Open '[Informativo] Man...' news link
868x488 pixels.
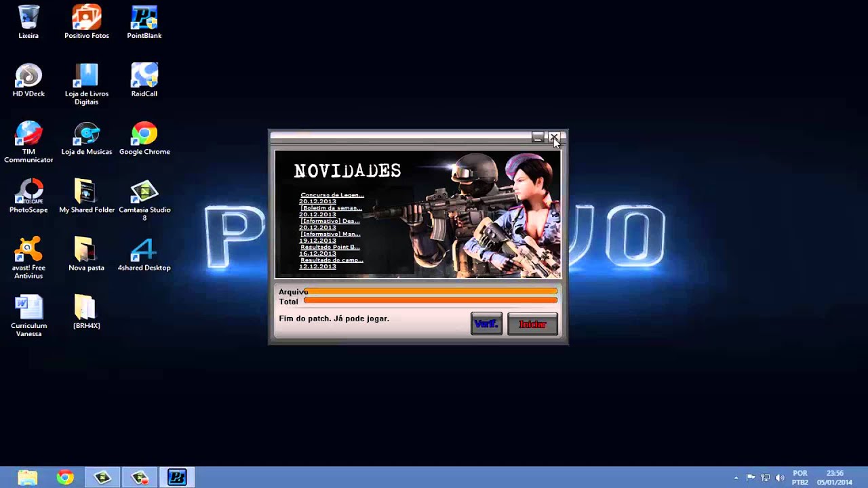tap(330, 234)
